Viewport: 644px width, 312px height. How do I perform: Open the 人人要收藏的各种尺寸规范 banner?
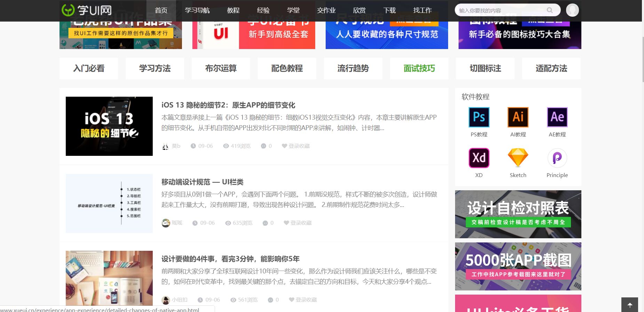[x=387, y=35]
